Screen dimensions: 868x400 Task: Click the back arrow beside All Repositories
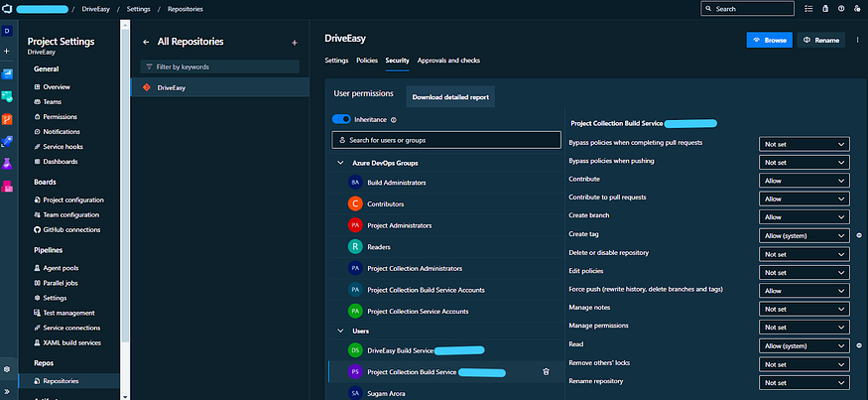[146, 42]
